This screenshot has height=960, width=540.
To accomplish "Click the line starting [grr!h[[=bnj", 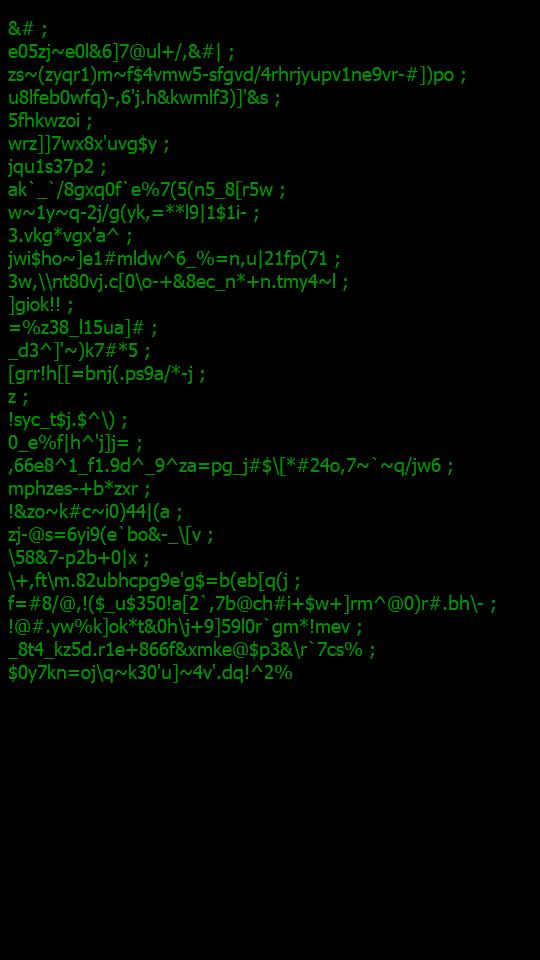I will (107, 374).
